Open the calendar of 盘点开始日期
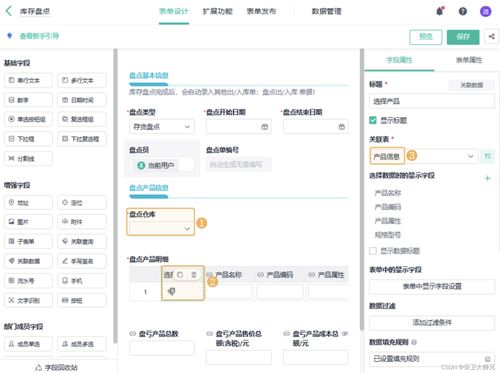This screenshot has height=373, width=500. coord(265,127)
